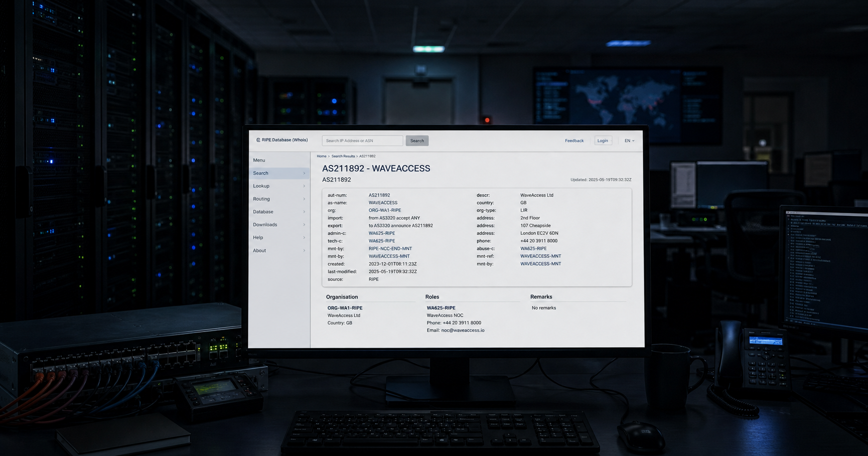Click the as-name value WAVEACCESS
Image resolution: width=868 pixels, height=456 pixels.
click(383, 203)
